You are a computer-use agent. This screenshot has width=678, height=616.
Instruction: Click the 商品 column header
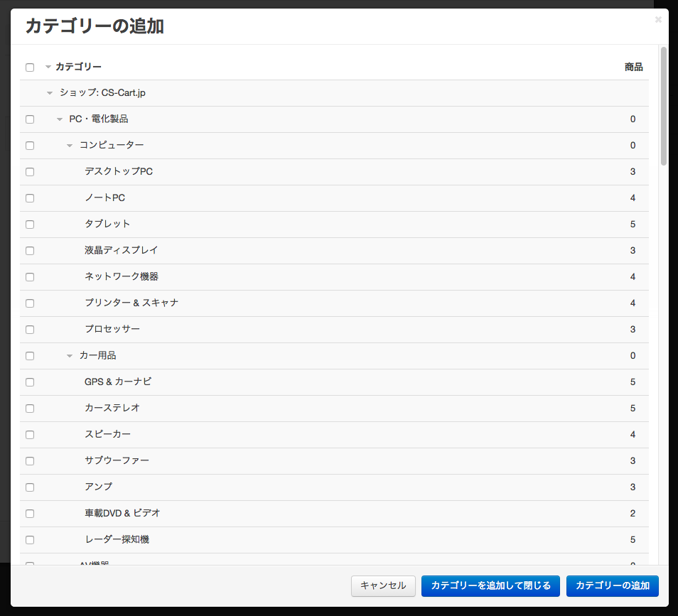point(633,67)
